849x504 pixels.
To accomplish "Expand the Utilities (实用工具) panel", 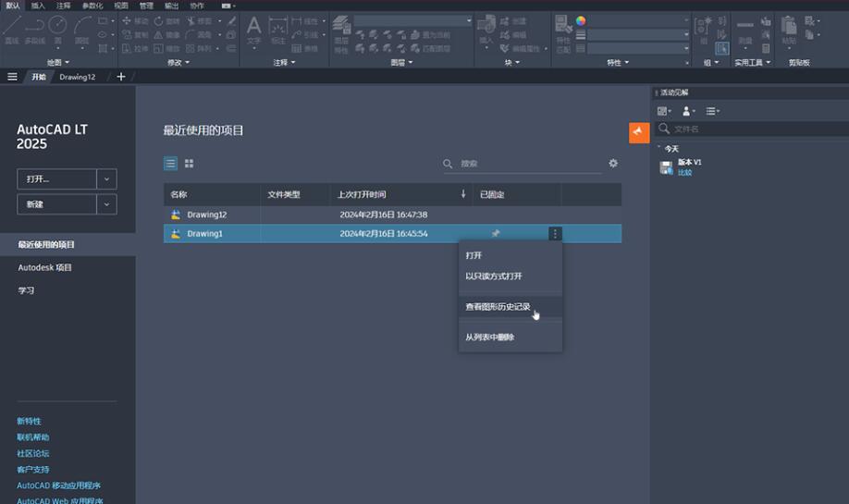I will 752,62.
